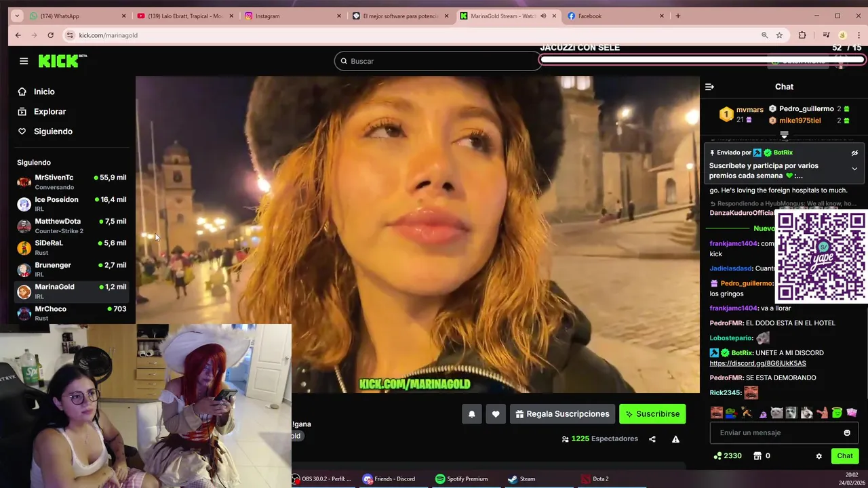Click username Rick2345 in chat
Image resolution: width=868 pixels, height=488 pixels.
point(725,392)
